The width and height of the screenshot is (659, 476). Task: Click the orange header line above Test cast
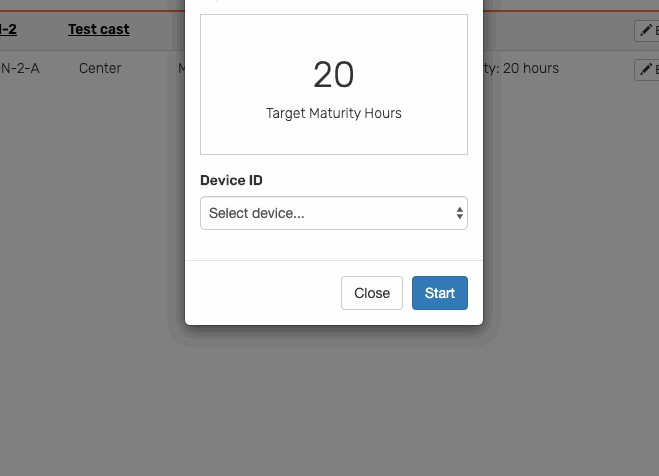pyautogui.click(x=92, y=11)
